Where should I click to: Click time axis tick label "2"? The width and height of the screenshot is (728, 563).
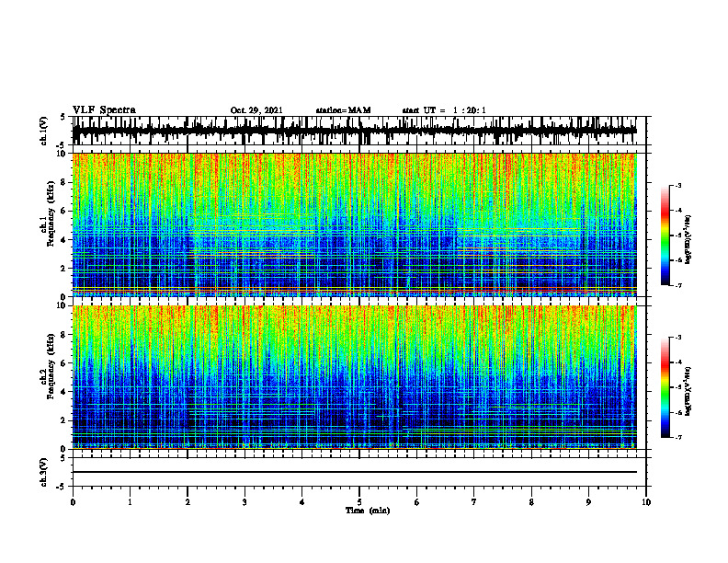(x=188, y=502)
